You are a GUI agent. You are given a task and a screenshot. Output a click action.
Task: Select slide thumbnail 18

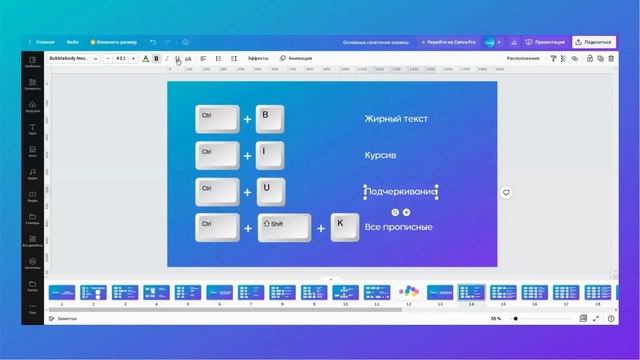coord(598,293)
